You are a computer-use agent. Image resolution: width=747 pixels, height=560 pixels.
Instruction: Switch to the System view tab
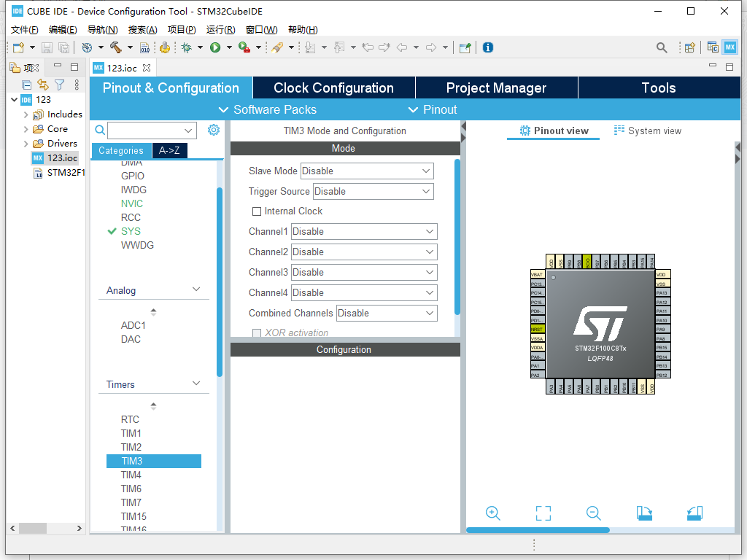tap(648, 131)
